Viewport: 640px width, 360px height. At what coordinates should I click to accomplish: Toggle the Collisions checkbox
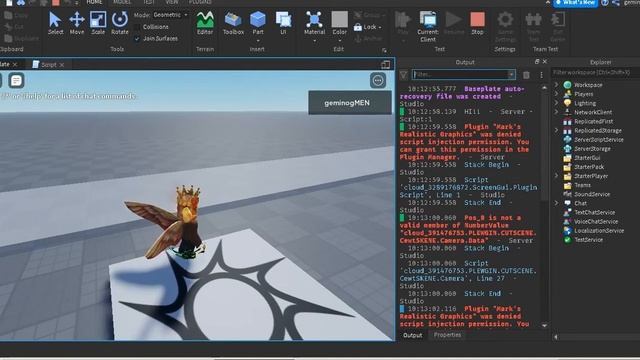[137, 27]
